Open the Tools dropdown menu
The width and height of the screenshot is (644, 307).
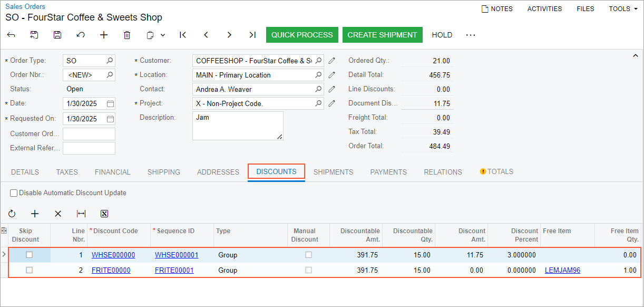pyautogui.click(x=623, y=9)
